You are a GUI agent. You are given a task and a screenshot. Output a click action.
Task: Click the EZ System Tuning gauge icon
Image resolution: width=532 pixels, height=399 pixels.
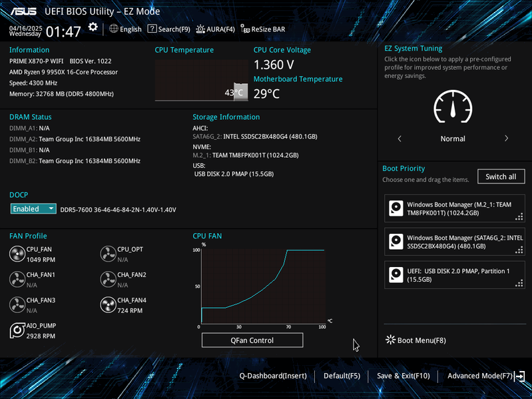tap(453, 107)
